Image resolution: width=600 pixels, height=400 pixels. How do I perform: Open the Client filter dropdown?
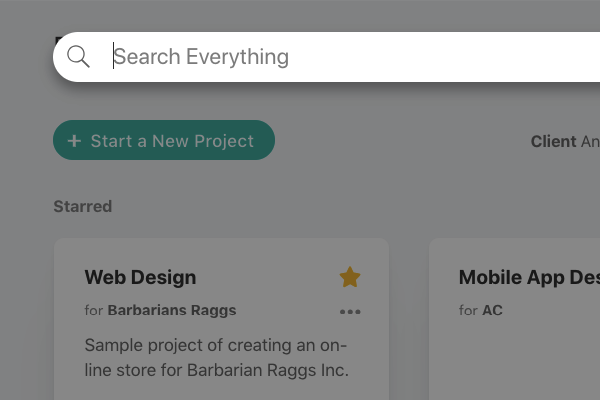coord(565,142)
